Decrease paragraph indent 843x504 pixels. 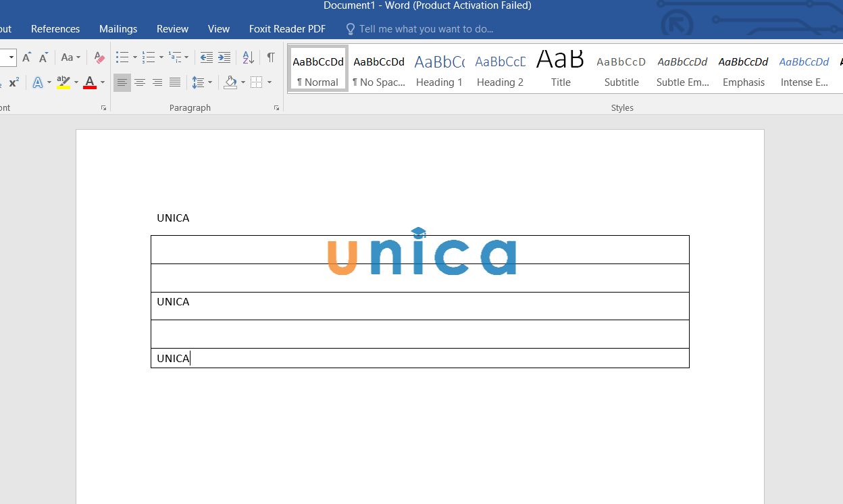207,57
